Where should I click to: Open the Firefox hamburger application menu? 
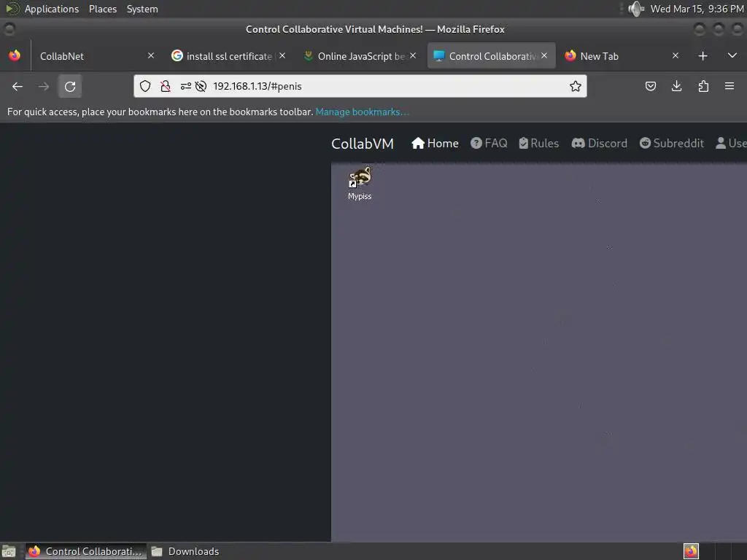[729, 86]
